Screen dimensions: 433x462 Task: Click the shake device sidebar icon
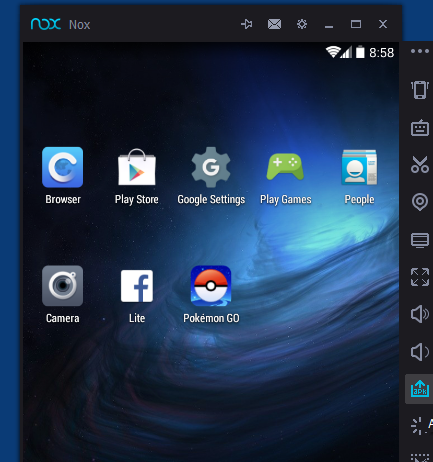[x=420, y=90]
